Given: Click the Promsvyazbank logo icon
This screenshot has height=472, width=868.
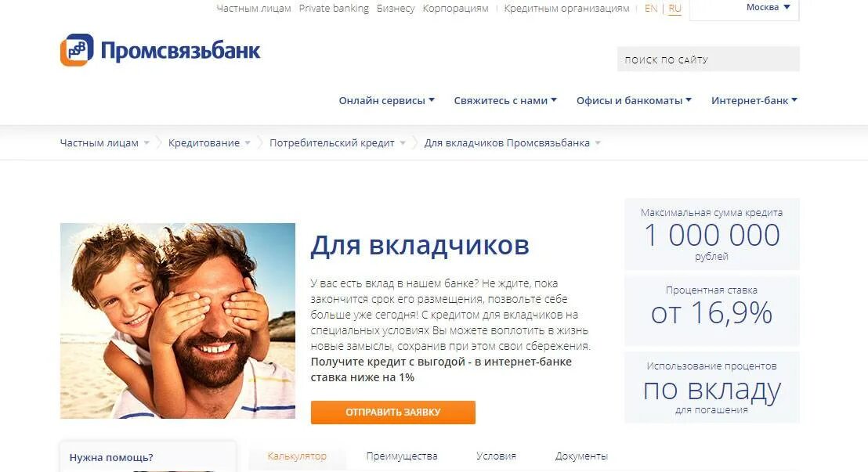Looking at the screenshot, I should (x=77, y=50).
